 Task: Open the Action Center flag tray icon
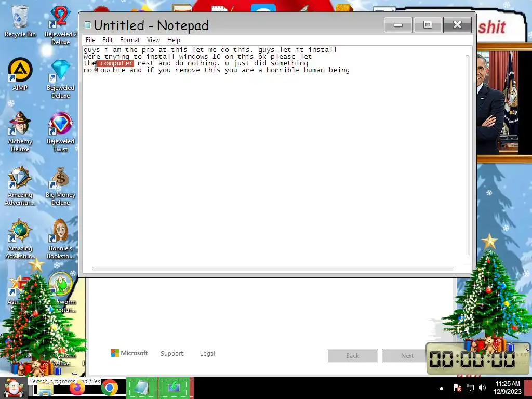[x=457, y=388]
